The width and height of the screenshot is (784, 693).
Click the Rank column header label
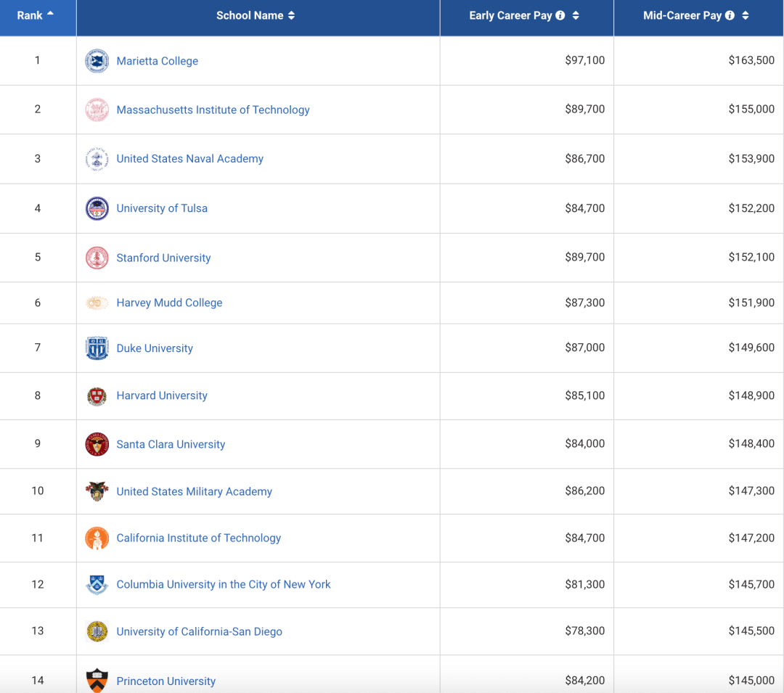pos(30,15)
